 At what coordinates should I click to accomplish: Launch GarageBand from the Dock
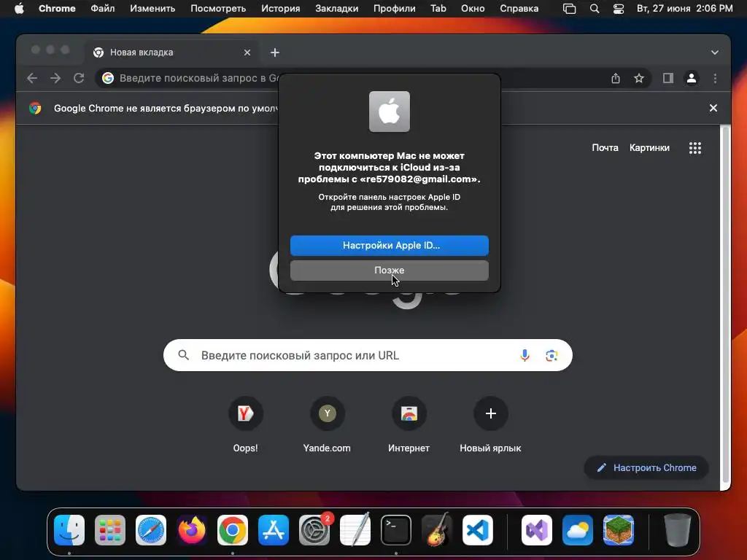click(x=437, y=530)
